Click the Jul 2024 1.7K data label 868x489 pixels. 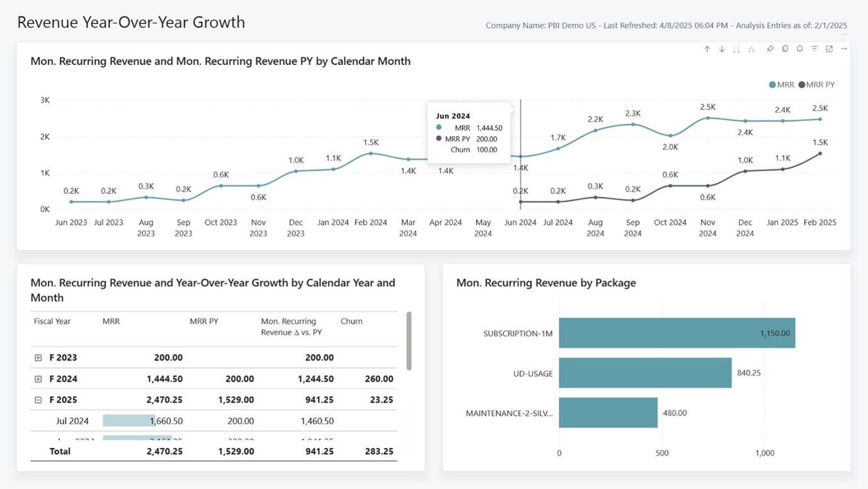(x=558, y=137)
